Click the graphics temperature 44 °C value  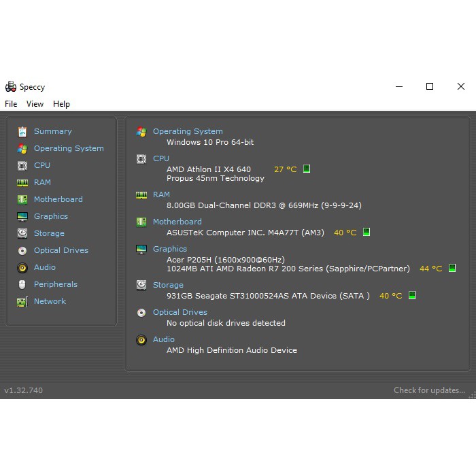[430, 269]
